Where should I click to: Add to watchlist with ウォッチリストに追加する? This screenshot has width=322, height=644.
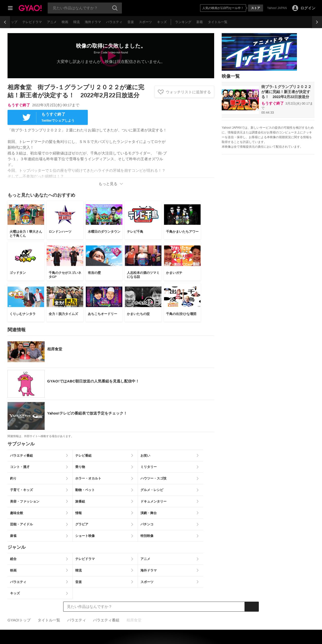click(184, 92)
